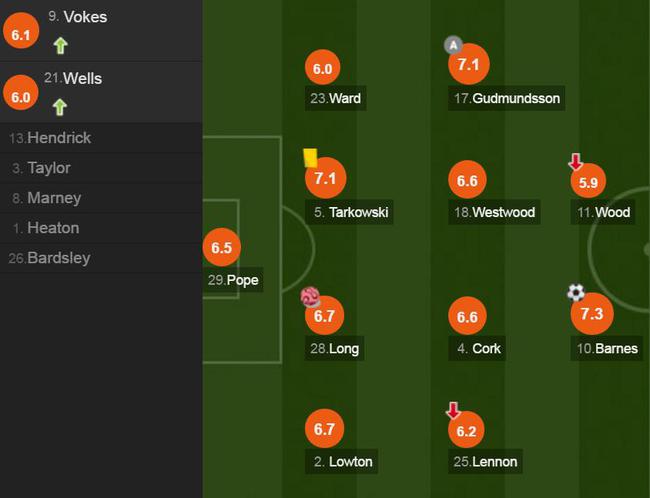Open the 23. Ward player label
The height and width of the screenshot is (498, 650).
335,98
